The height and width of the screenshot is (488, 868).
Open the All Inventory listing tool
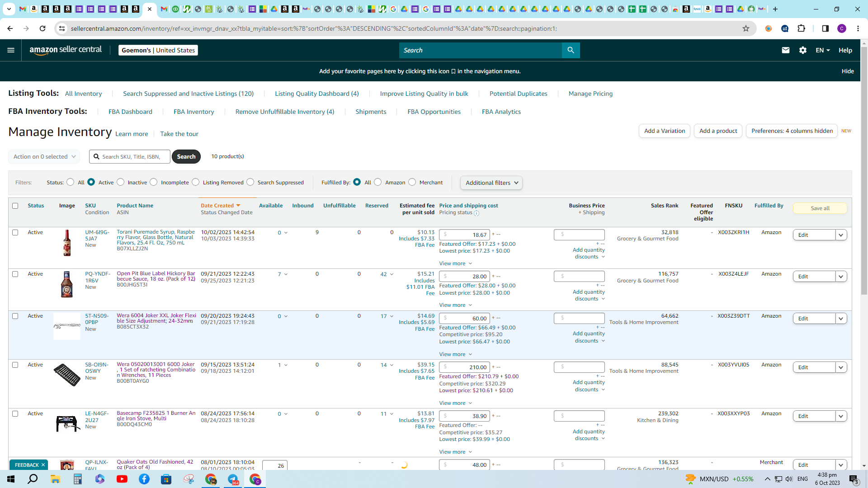(x=84, y=94)
